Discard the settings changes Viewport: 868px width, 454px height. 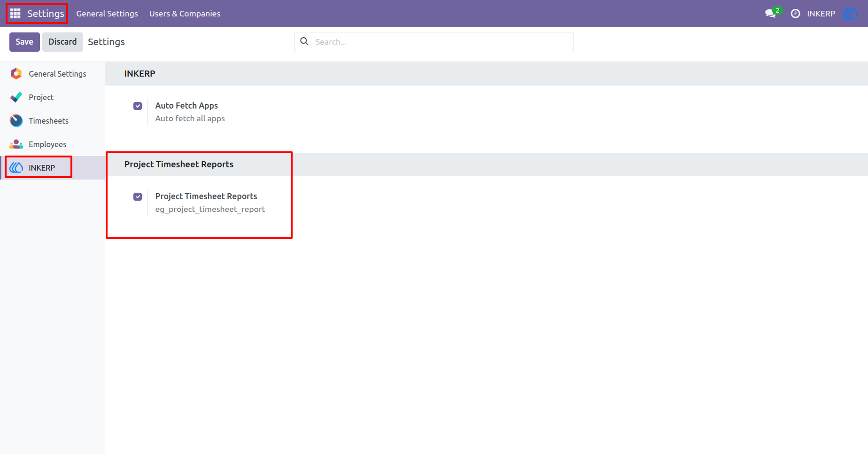pyautogui.click(x=62, y=42)
